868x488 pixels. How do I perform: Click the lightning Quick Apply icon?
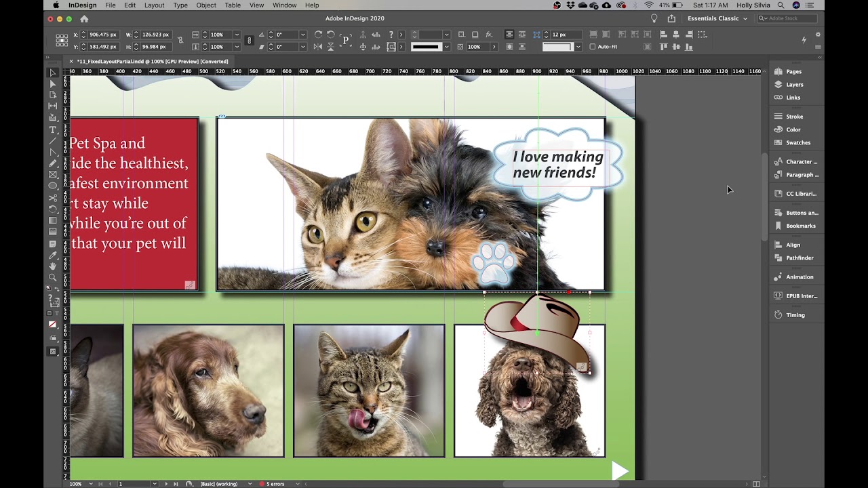(804, 40)
